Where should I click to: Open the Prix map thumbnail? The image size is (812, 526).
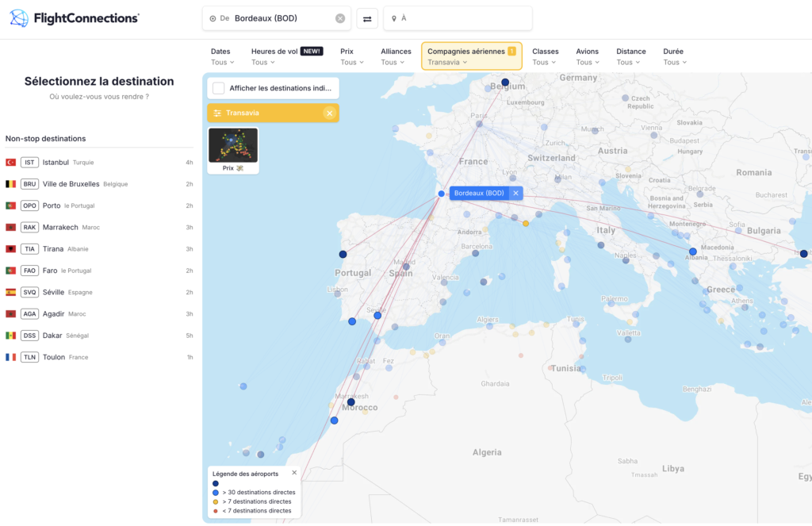point(233,150)
